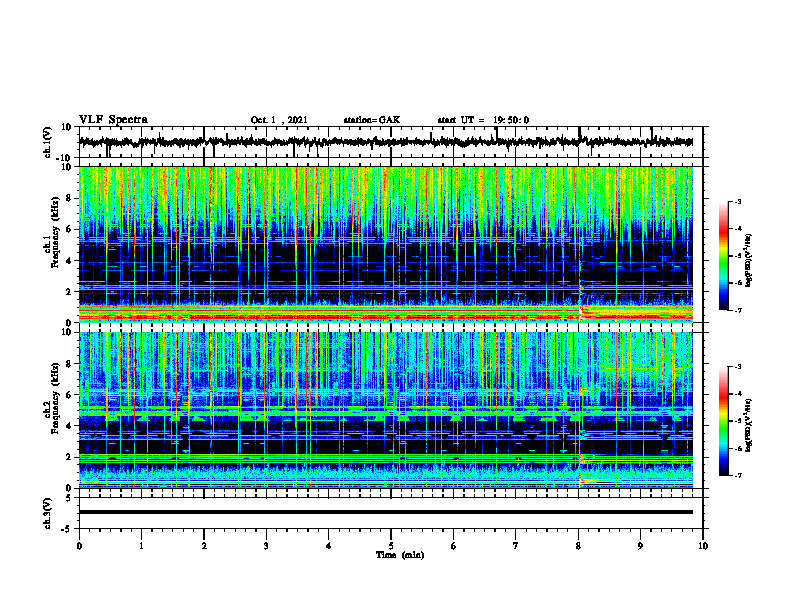Click time axis tick label "3"

[x=266, y=546]
